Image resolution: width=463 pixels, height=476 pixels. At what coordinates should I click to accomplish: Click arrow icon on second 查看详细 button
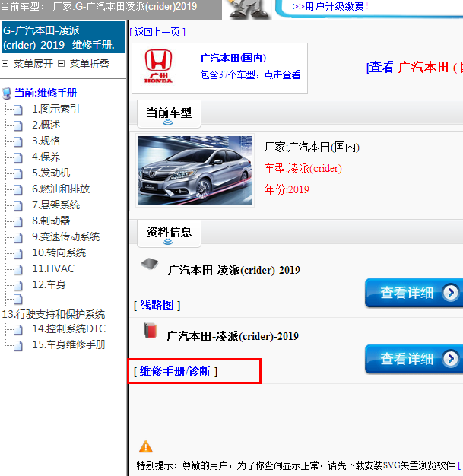[451, 359]
